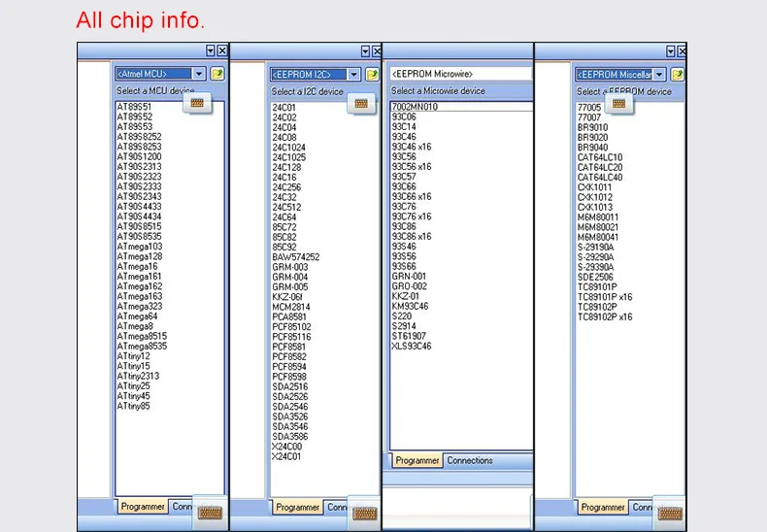Switch to Connections tab in EEPROM I2C panel

coord(337,507)
